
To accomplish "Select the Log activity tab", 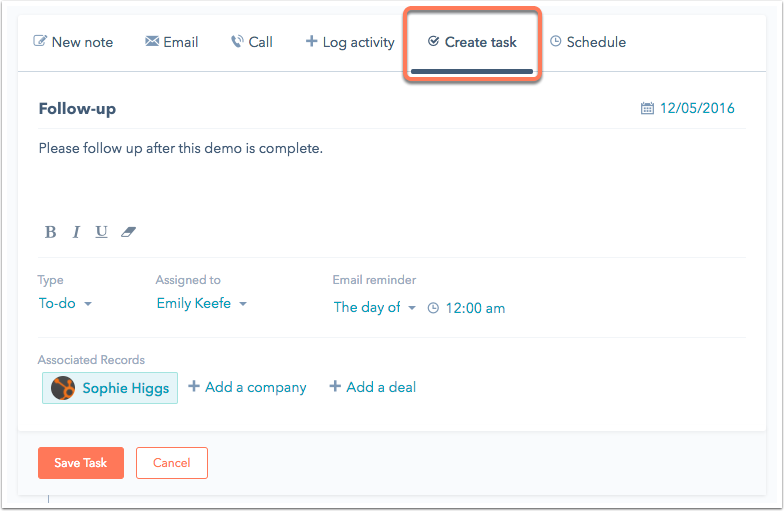I will point(349,42).
